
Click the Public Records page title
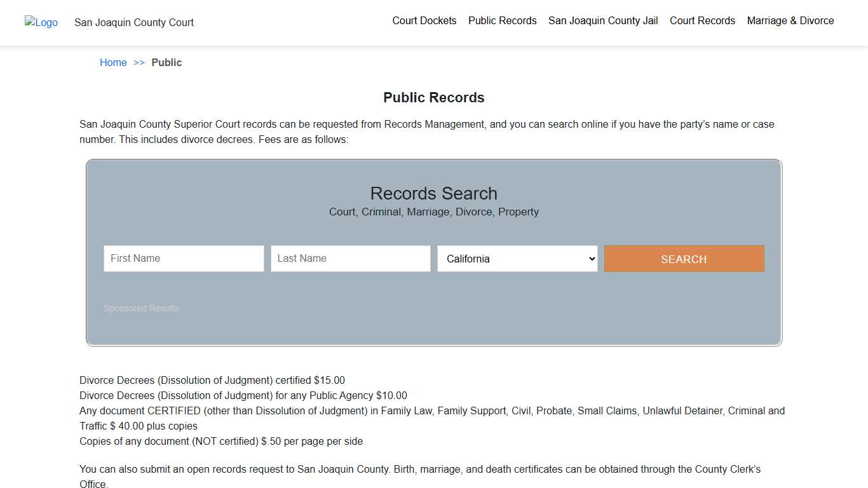pyautogui.click(x=434, y=97)
